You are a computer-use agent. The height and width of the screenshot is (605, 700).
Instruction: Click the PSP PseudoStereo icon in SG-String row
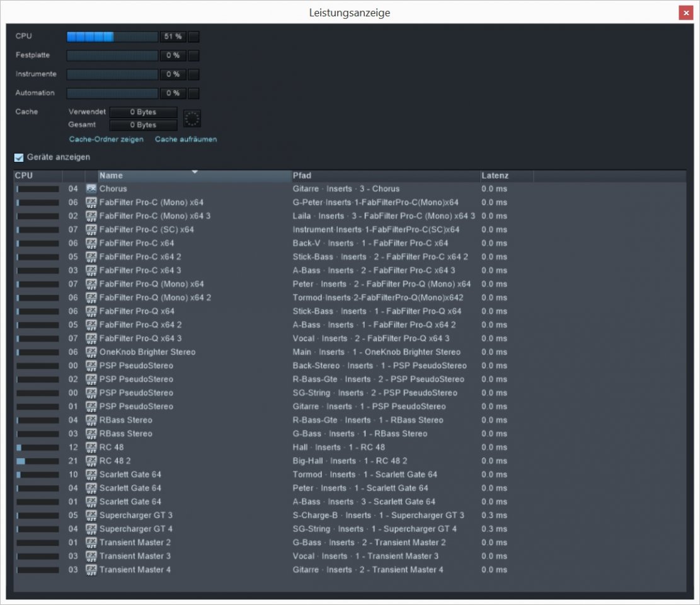click(x=91, y=393)
